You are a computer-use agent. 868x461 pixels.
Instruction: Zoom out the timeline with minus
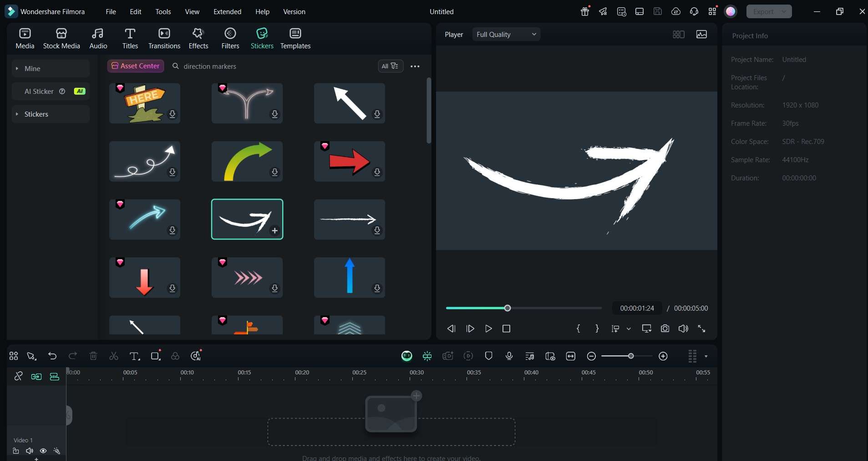[591, 356]
